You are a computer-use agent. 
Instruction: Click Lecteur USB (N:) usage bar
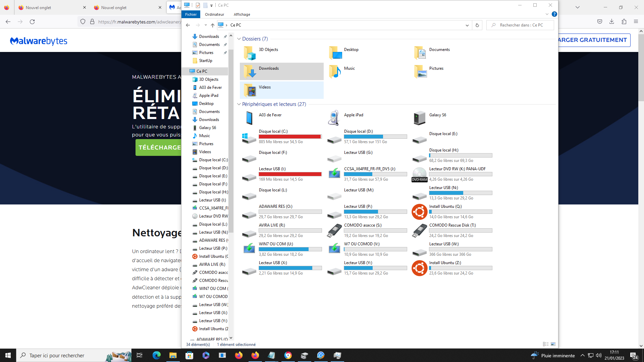coord(461,193)
